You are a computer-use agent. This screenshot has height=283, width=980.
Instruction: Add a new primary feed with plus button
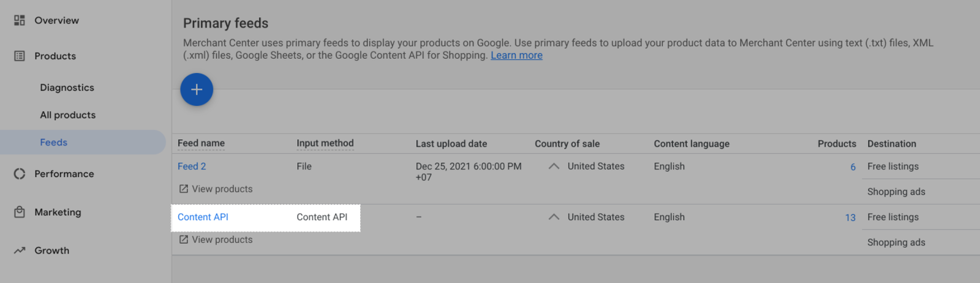point(197,89)
